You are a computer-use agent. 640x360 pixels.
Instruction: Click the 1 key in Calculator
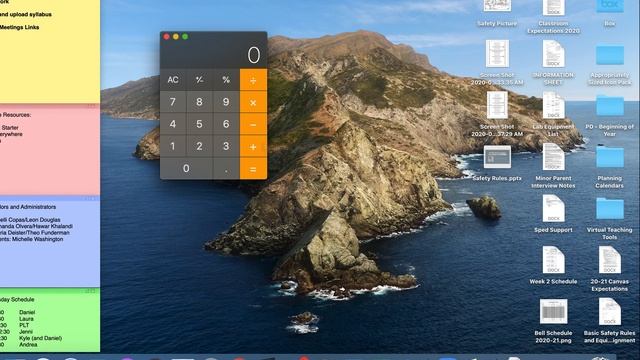(173, 146)
